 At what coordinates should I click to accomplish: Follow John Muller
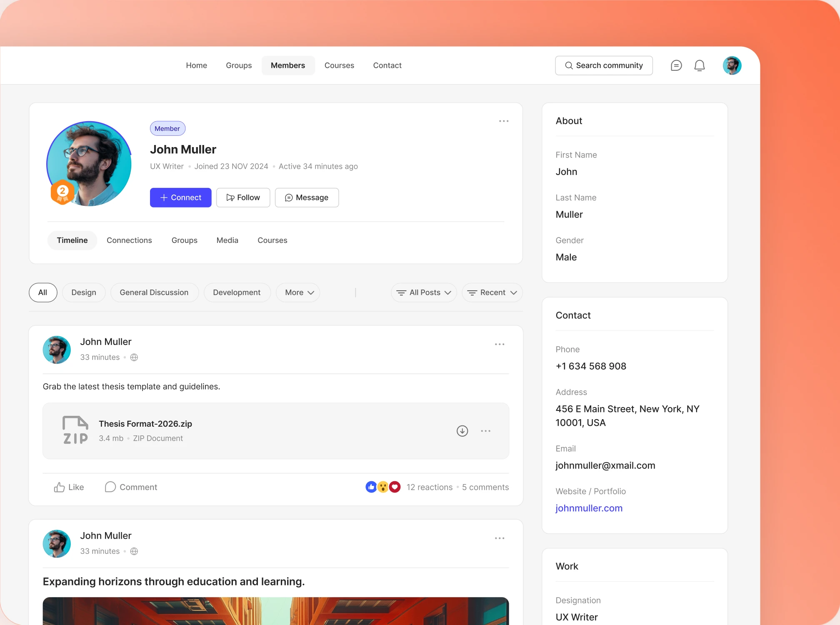[x=243, y=197]
